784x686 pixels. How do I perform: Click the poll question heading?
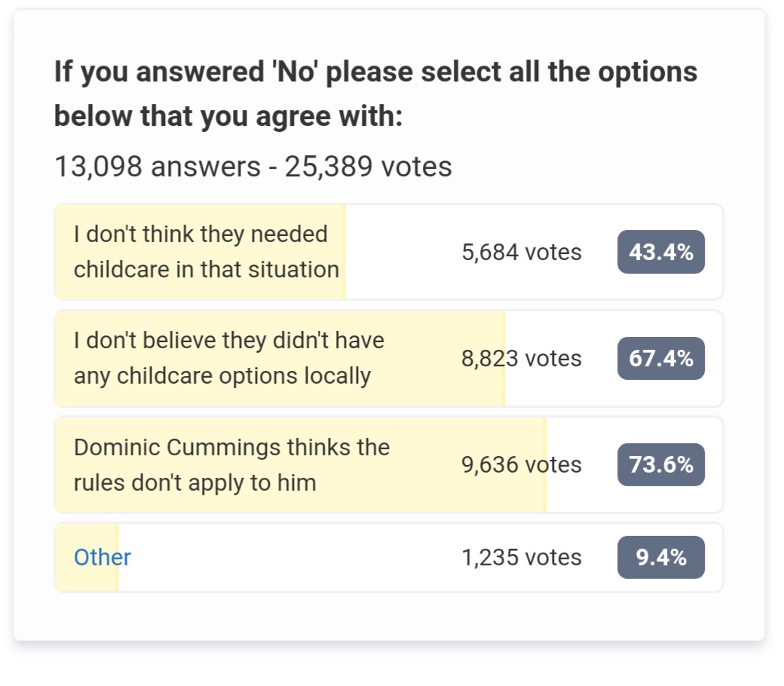[375, 93]
